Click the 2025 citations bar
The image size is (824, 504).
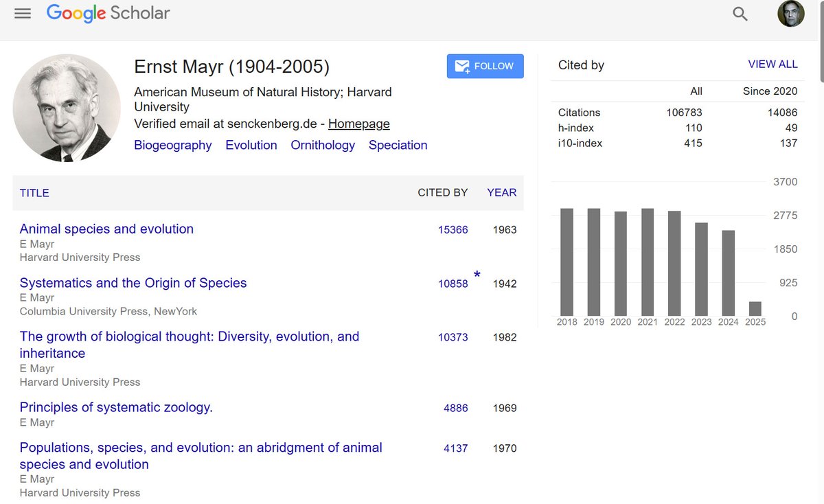pyautogui.click(x=755, y=308)
